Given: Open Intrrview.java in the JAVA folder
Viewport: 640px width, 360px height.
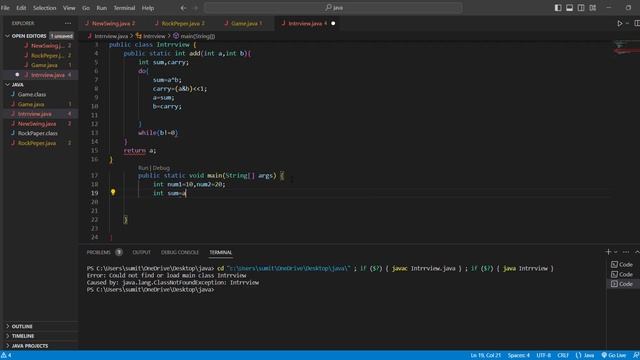Looking at the screenshot, I should [x=35, y=114].
